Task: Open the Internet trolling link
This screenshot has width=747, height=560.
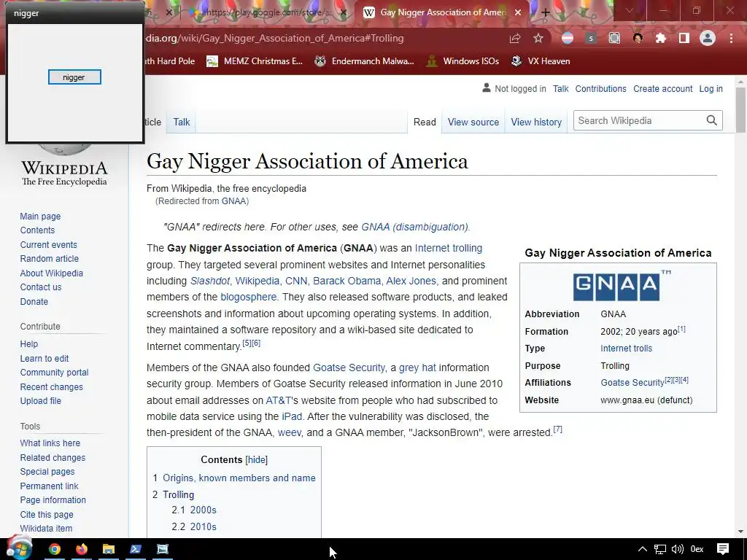Action: coord(449,248)
